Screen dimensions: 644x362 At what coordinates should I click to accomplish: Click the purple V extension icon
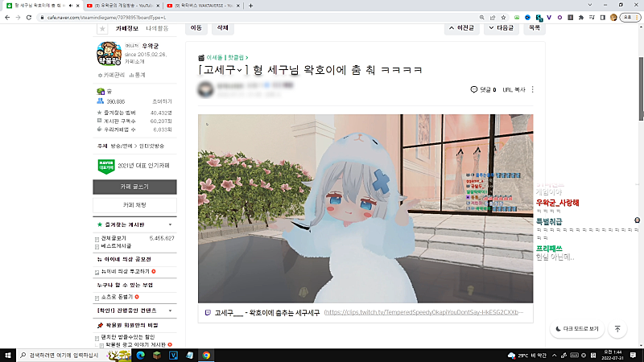click(549, 18)
